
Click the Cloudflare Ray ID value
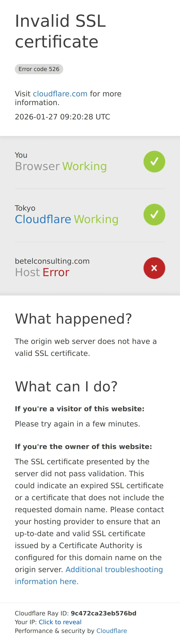click(103, 613)
